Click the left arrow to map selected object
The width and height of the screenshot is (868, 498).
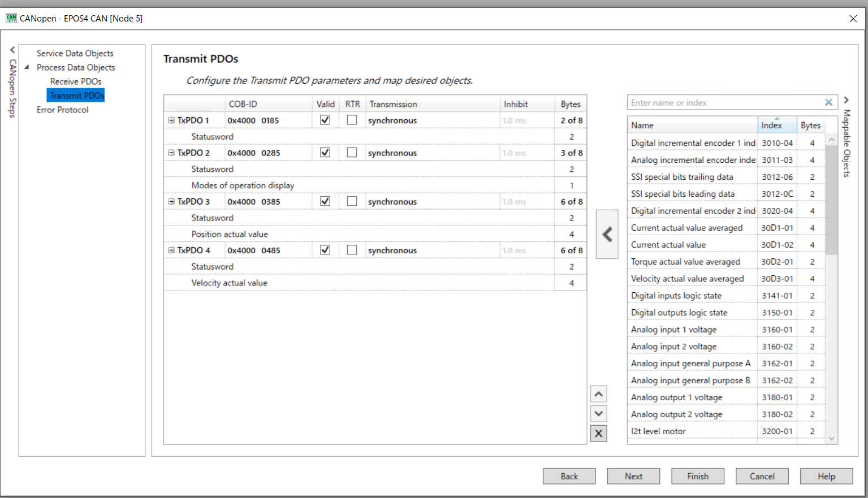click(607, 234)
